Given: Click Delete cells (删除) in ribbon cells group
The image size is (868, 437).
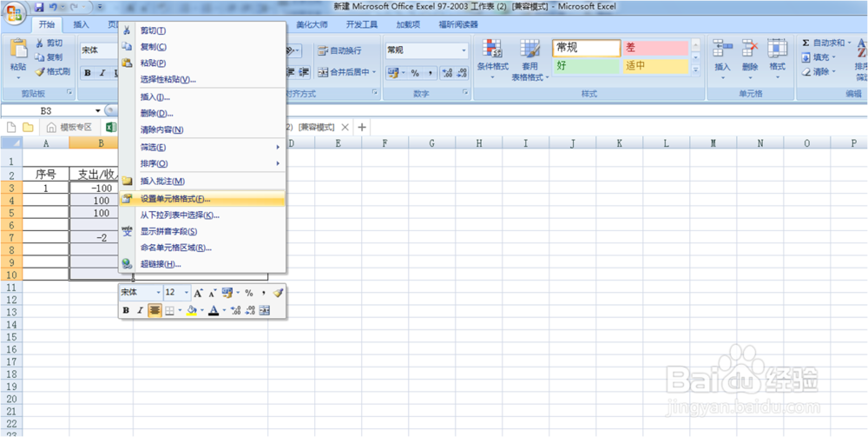Looking at the screenshot, I should 750,59.
